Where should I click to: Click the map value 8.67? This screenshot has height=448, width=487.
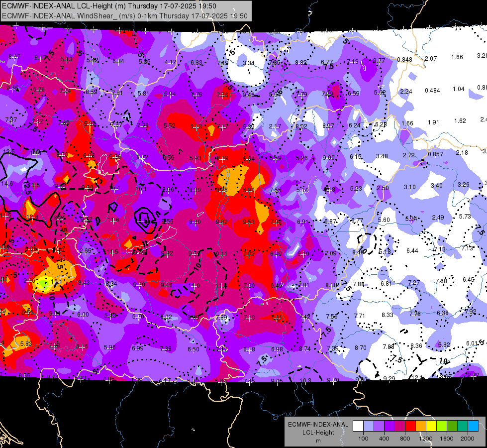point(14,57)
